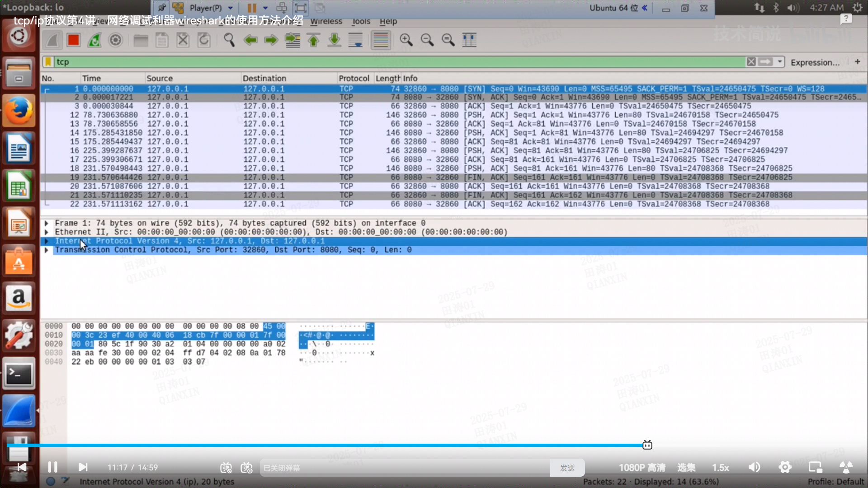Open the Help menu
868x488 pixels.
388,21
